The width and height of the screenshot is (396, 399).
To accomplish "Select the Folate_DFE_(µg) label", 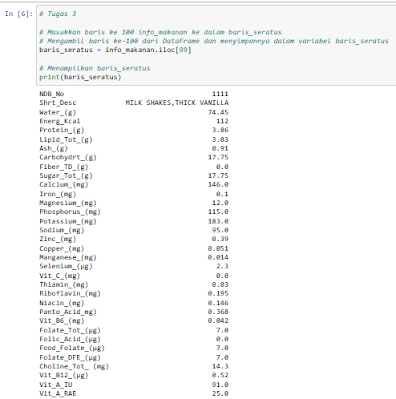I will coord(70,358).
